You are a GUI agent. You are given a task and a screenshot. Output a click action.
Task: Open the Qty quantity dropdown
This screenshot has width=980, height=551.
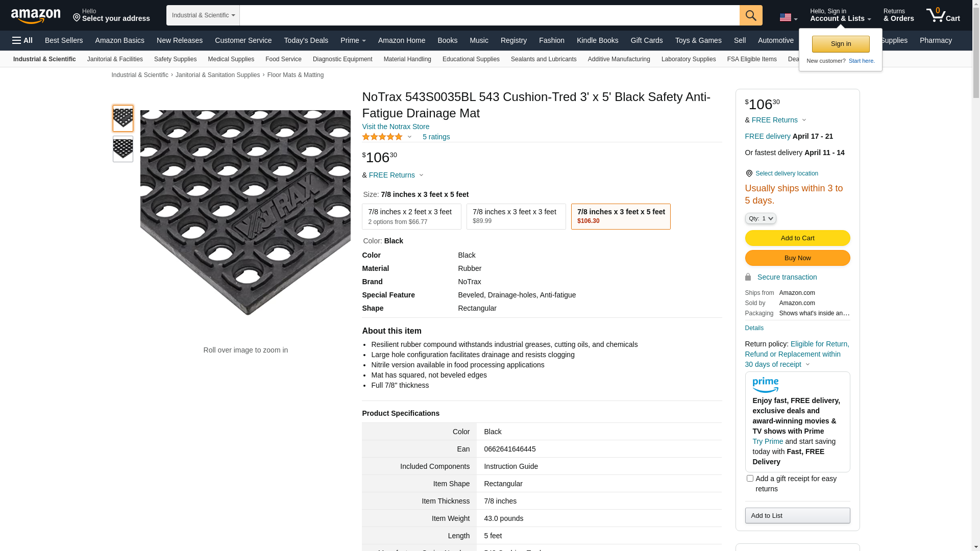click(760, 218)
